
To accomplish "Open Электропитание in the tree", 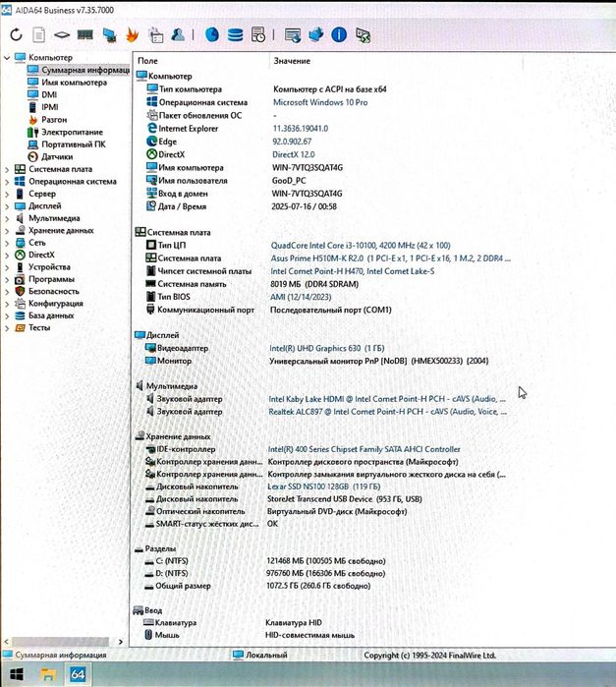I will [65, 132].
